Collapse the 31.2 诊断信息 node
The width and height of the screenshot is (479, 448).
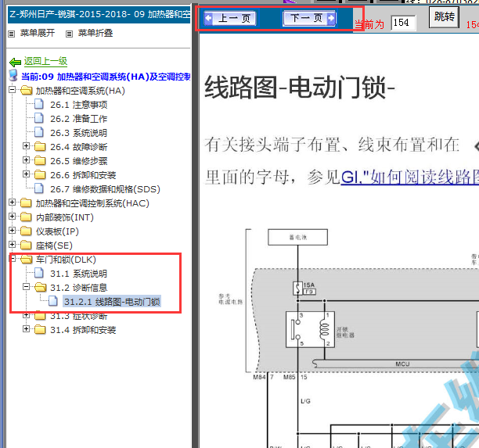(x=27, y=287)
